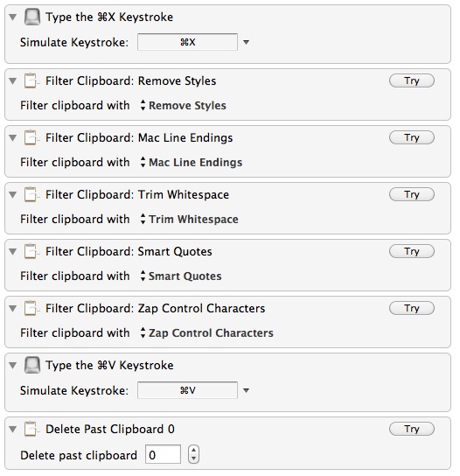Open the Zap Control Characters filter popup
The width and height of the screenshot is (460, 476).
[207, 333]
